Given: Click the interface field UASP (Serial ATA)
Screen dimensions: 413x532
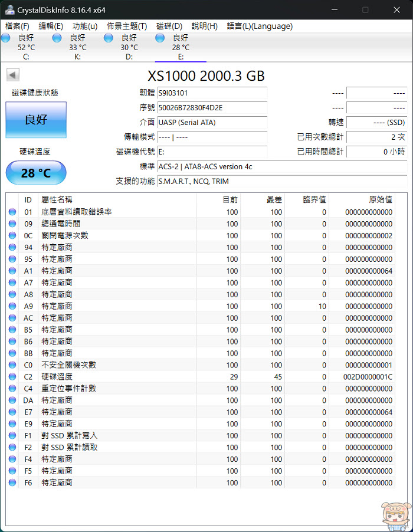Looking at the screenshot, I should pyautogui.click(x=212, y=123).
